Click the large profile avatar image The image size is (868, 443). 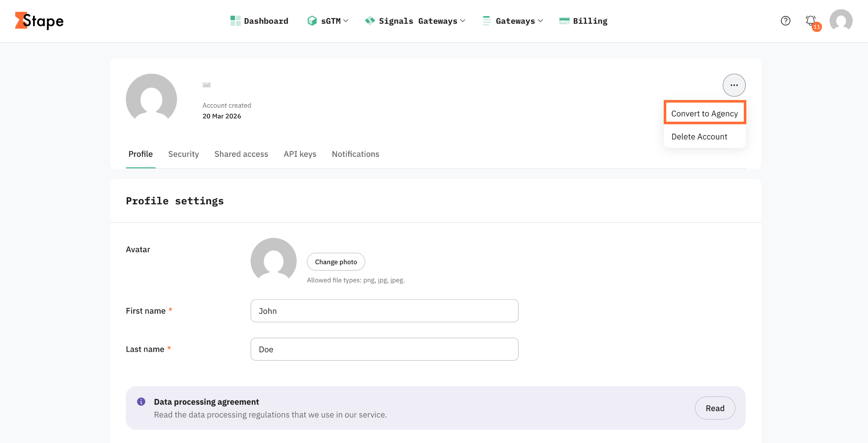coord(151,98)
